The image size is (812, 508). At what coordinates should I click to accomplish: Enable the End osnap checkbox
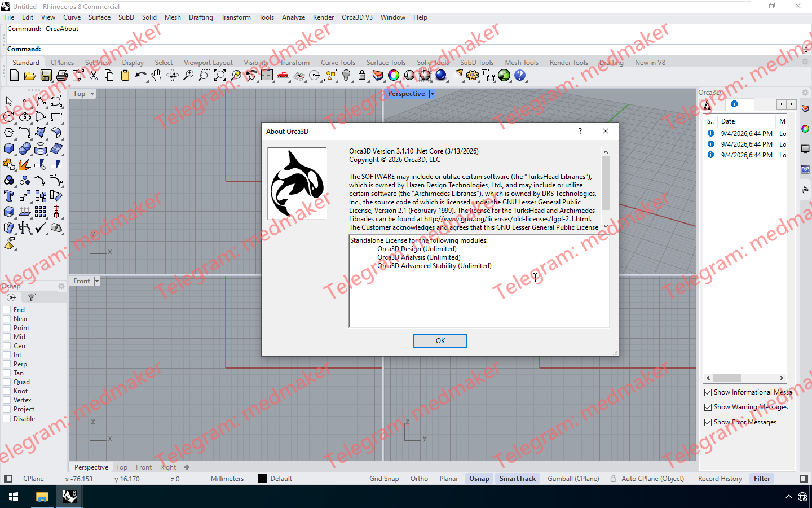click(x=7, y=310)
